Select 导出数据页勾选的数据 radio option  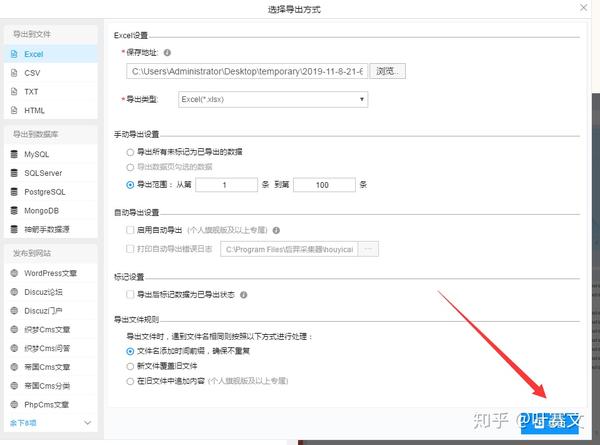[x=130, y=167]
